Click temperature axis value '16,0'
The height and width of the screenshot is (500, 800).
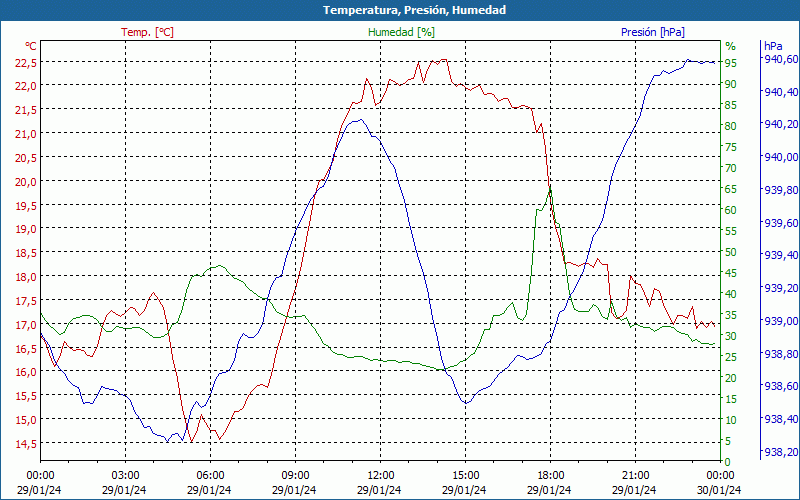click(x=26, y=372)
